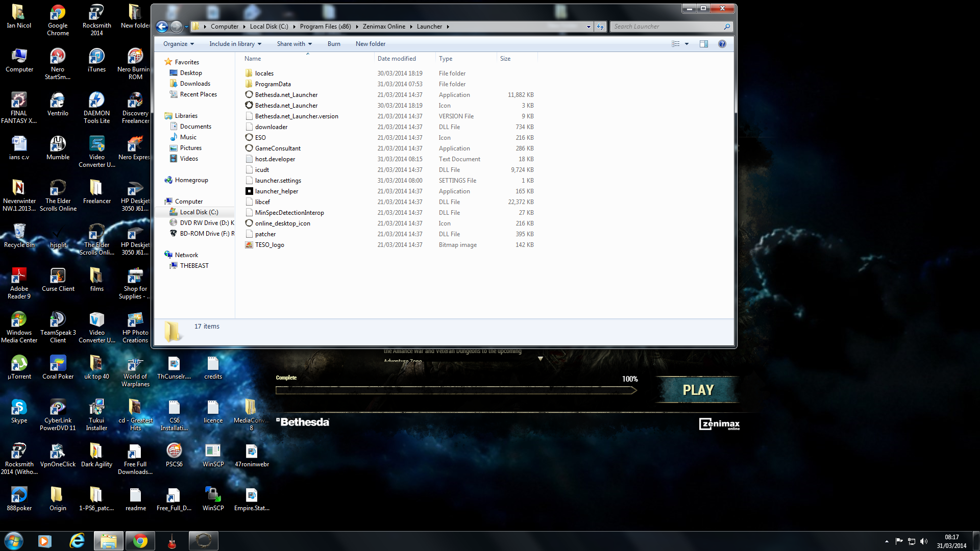Expand the address bar history dropdown
980x551 pixels.
[589, 27]
